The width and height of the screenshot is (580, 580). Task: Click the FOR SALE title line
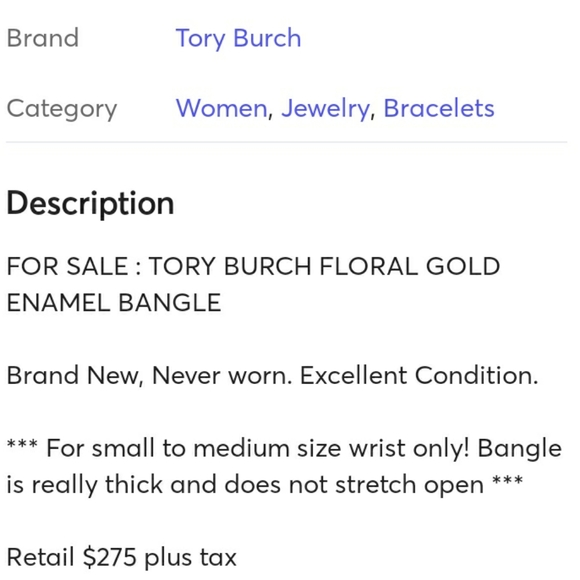[253, 266]
